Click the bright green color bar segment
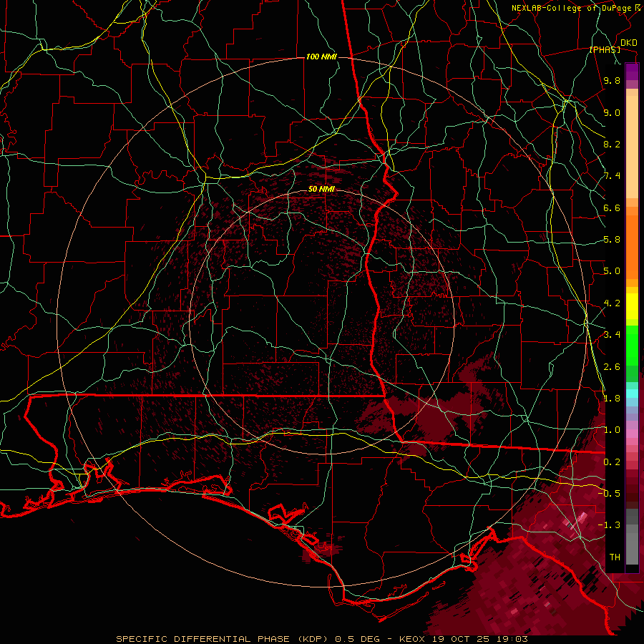The image size is (644, 644). [x=632, y=345]
